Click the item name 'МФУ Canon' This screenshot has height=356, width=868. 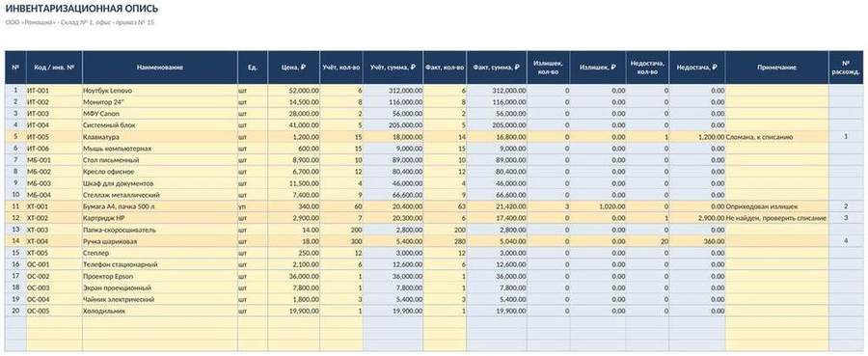click(x=160, y=114)
